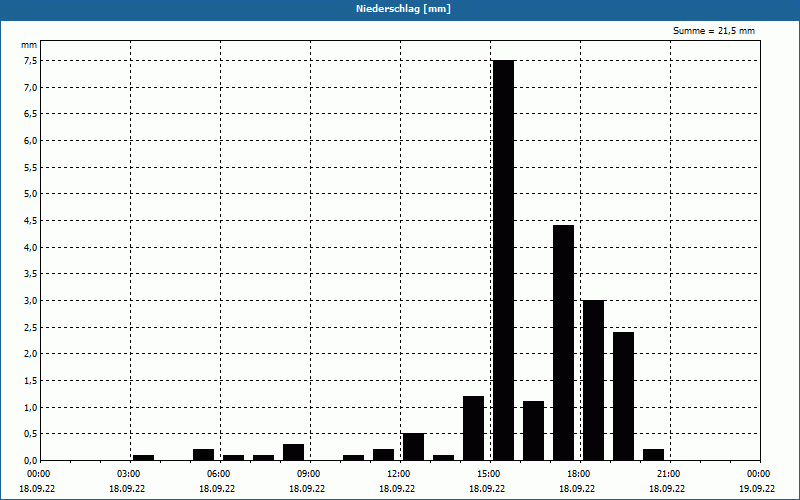800x500 pixels.
Task: Click the 19.09.22 date label
Action: tap(757, 488)
